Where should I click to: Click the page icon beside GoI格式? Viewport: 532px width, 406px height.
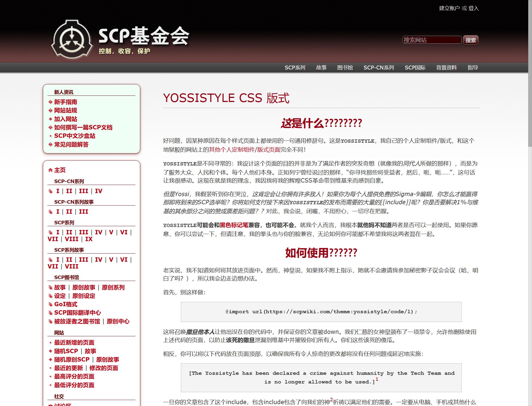click(50, 304)
